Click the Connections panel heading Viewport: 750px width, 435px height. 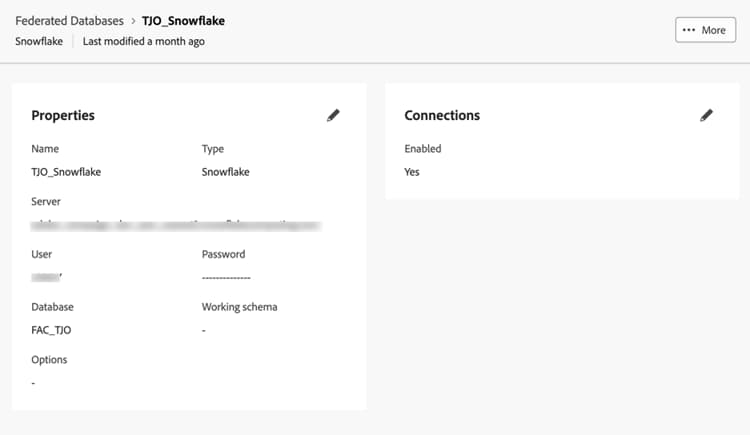(x=442, y=115)
